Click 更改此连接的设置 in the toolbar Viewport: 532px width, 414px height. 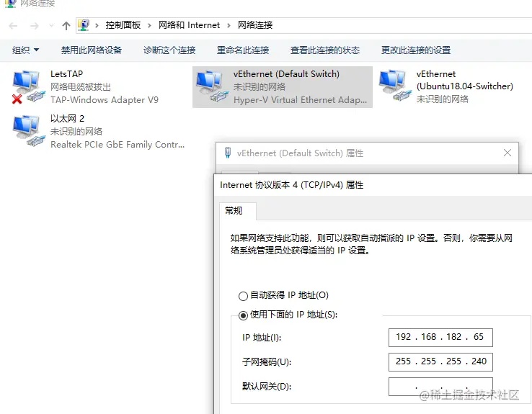click(416, 50)
